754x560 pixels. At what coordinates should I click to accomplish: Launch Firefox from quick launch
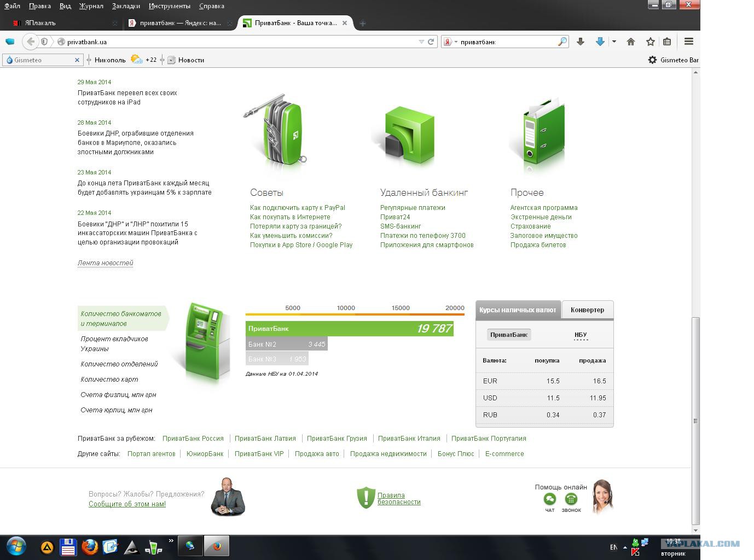pyautogui.click(x=89, y=547)
